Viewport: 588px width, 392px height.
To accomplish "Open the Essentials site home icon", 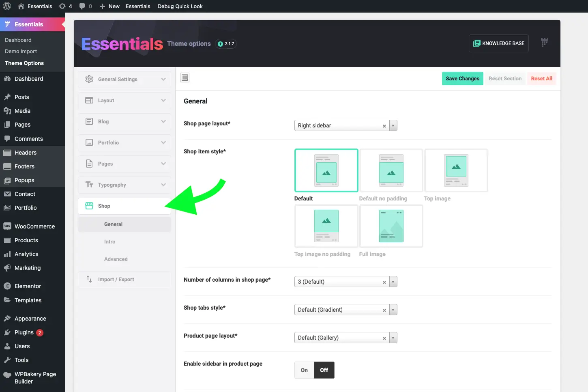I will pyautogui.click(x=21, y=6).
